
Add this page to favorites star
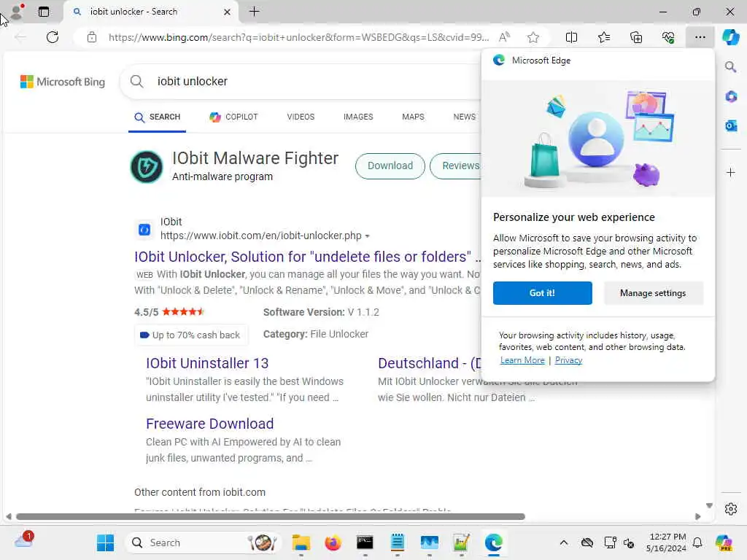click(x=533, y=37)
